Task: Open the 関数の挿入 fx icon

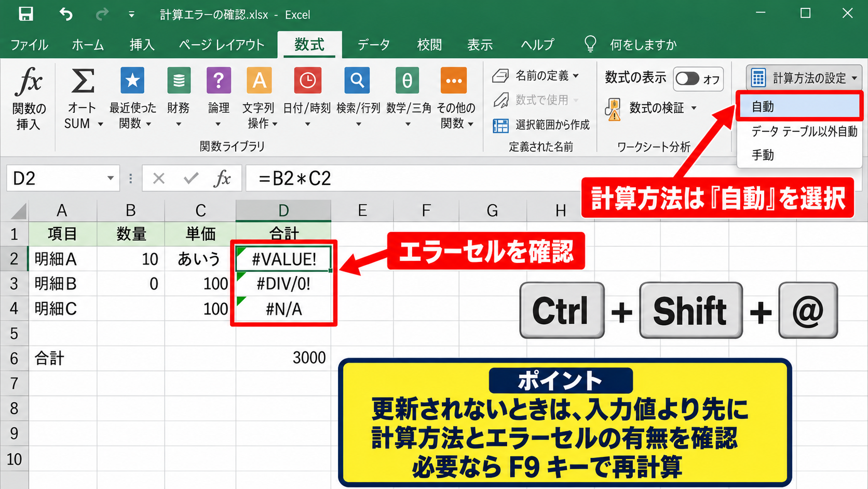Action: (x=30, y=81)
